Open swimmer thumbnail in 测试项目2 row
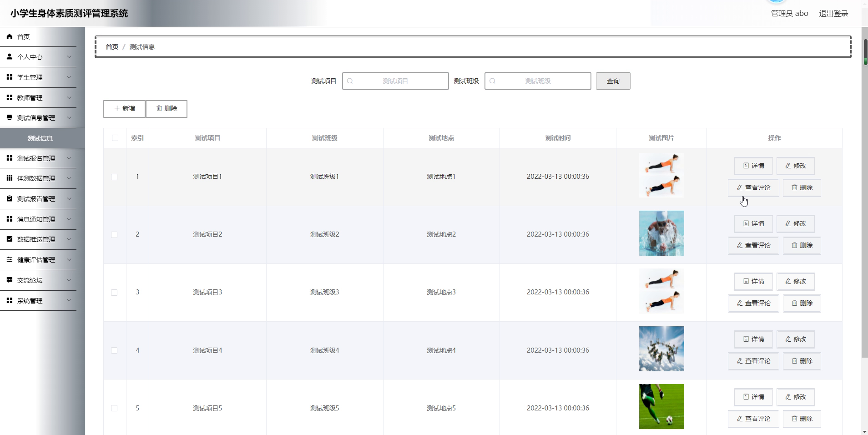 coord(661,233)
